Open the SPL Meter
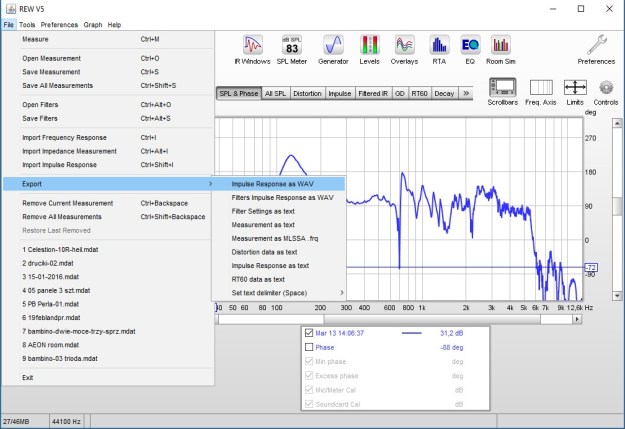 pyautogui.click(x=292, y=47)
